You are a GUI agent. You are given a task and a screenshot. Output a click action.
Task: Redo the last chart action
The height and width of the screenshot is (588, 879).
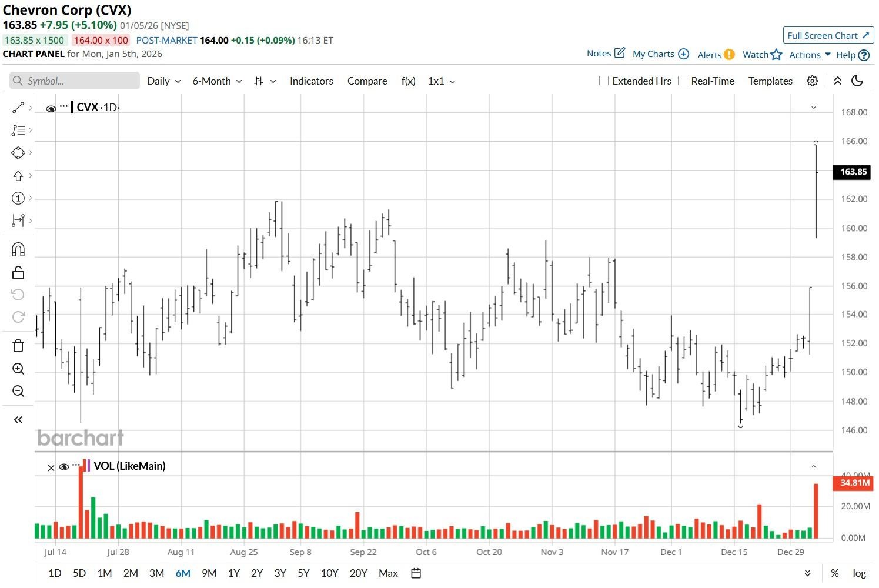tap(18, 317)
